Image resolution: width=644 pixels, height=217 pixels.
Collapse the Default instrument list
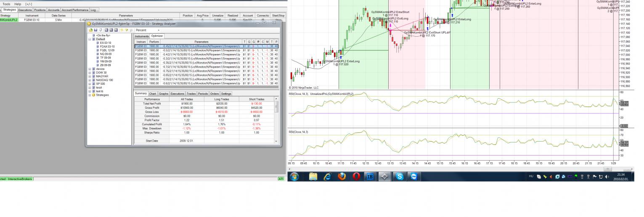[90, 39]
